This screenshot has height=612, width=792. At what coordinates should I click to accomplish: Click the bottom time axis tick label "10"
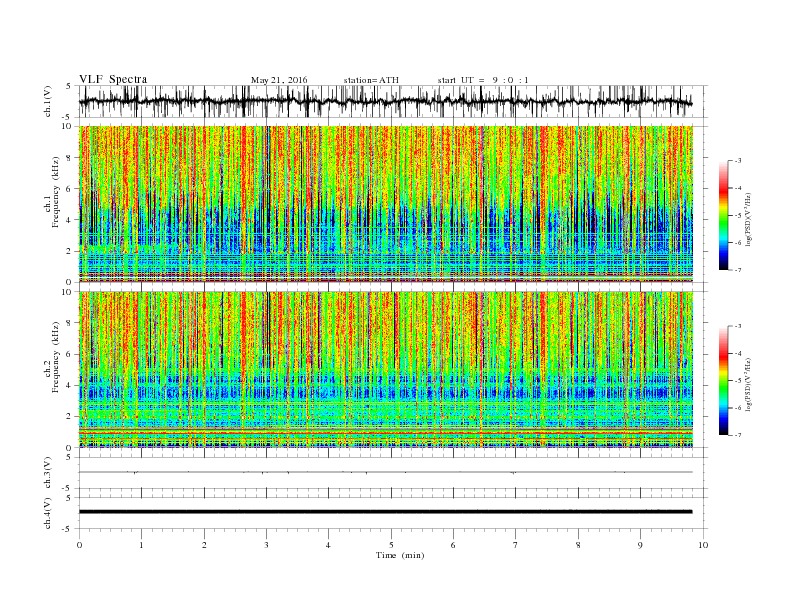pos(703,545)
